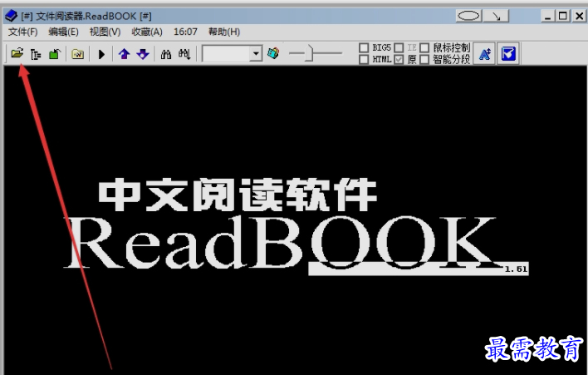Click the oval shape button in title bar

468,16
